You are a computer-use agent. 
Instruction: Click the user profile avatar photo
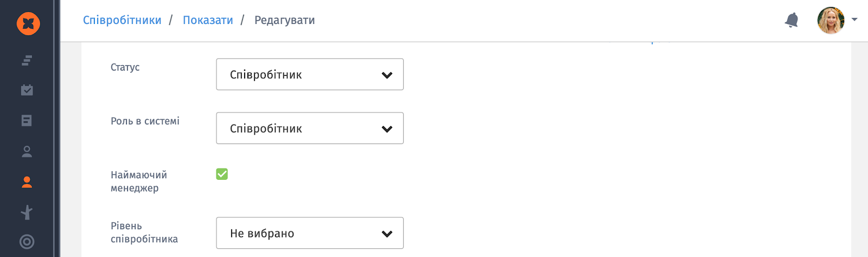tap(831, 20)
